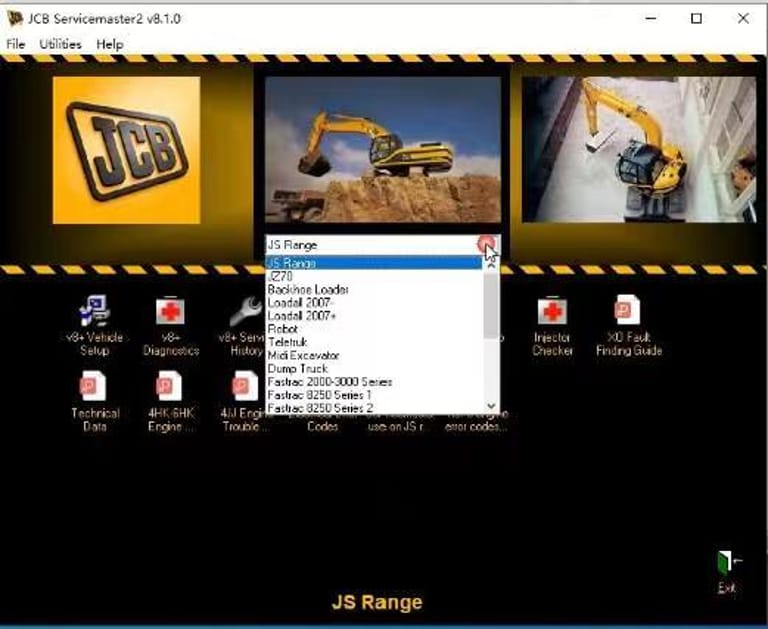Launch the Injector Checker tool

click(552, 313)
